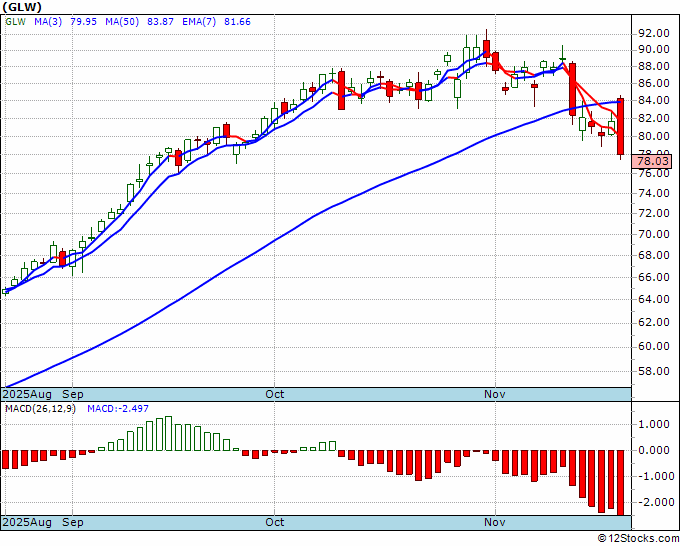Viewport: 680px width, 546px height.
Task: Click Nov on the price chart date axis
Action: coord(495,394)
